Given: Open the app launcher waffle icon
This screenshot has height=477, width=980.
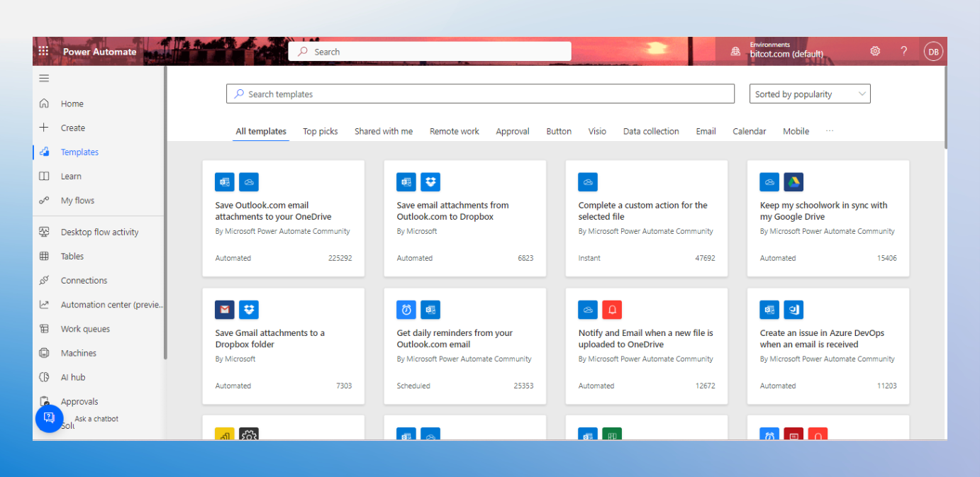Looking at the screenshot, I should [x=43, y=51].
